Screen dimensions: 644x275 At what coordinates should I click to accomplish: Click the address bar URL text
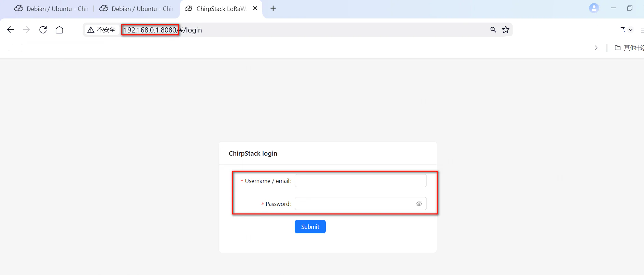tap(163, 30)
